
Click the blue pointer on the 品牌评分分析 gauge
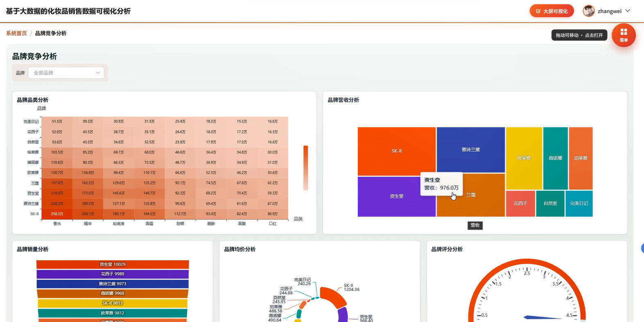[543, 317]
